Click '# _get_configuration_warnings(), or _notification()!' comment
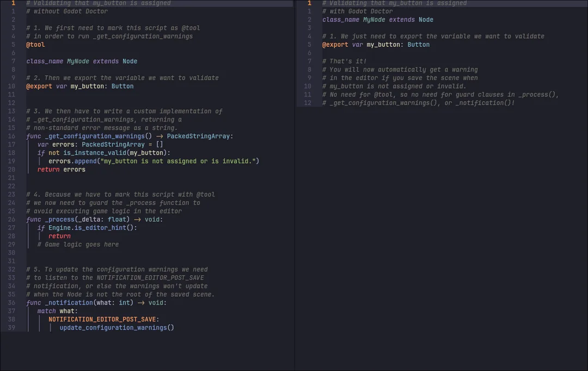588x371 pixels. [x=419, y=103]
